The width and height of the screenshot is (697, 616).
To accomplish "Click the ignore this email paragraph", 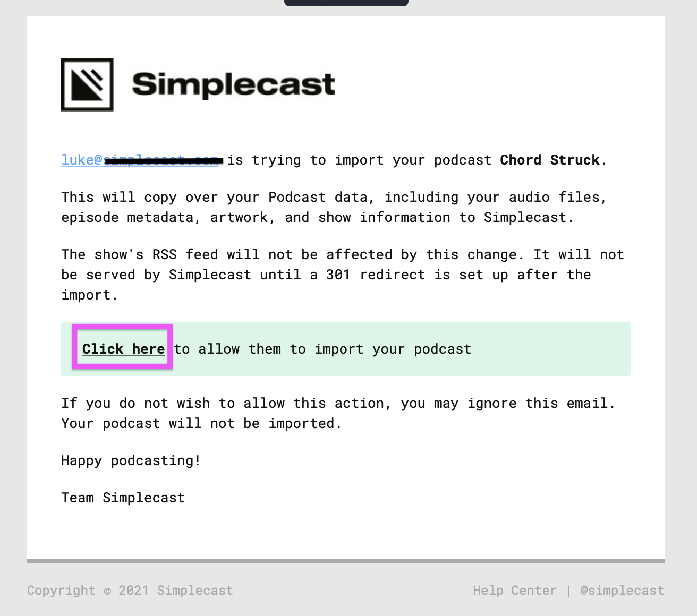I will 338,413.
